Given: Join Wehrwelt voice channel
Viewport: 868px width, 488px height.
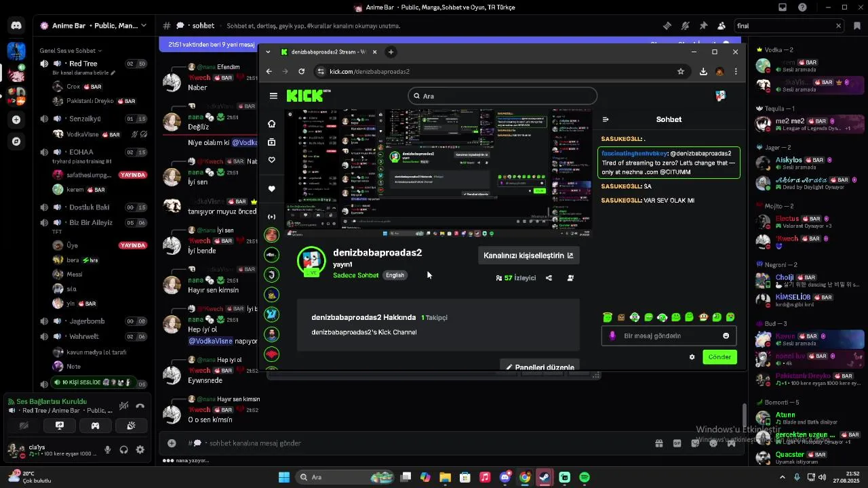Looking at the screenshot, I should [94, 336].
